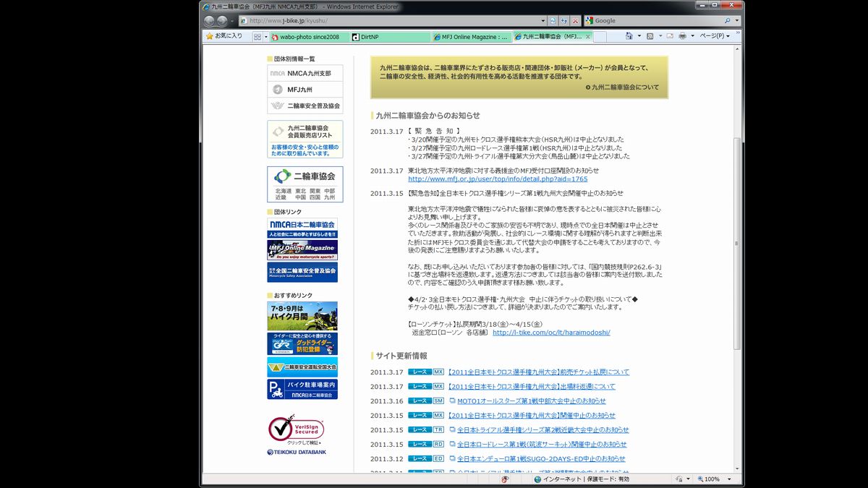Switch to MFJ Online Magazine tab
Image resolution: width=868 pixels, height=488 pixels.
click(x=470, y=36)
